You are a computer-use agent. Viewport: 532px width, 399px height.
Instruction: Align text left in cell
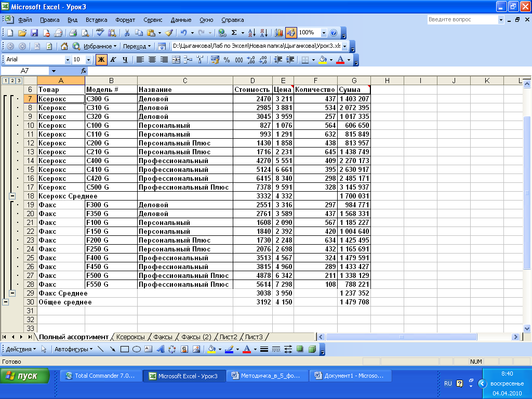(x=140, y=60)
